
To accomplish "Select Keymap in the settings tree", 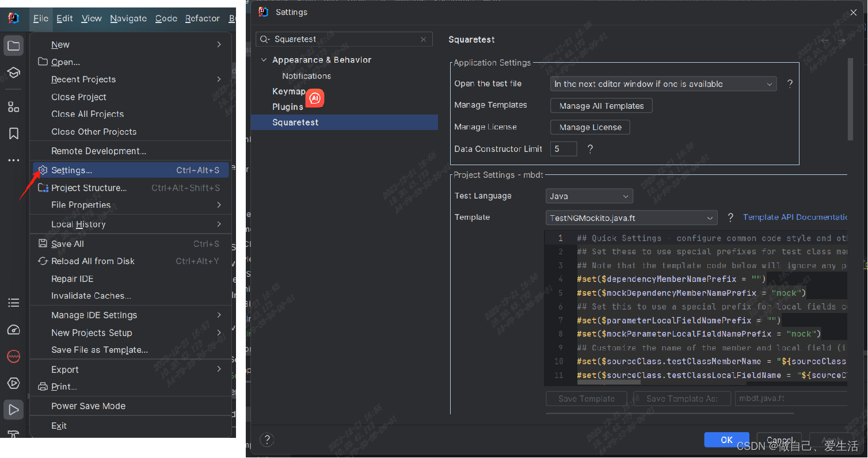I will tap(289, 91).
